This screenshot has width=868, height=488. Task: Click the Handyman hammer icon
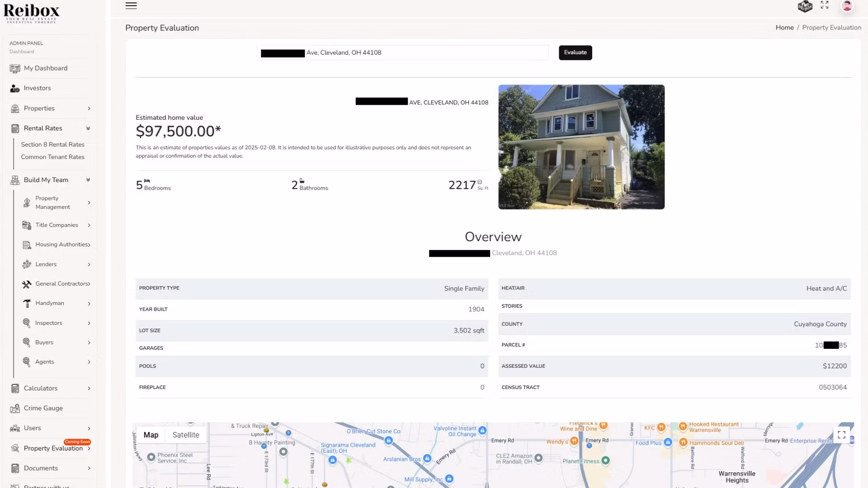point(27,304)
